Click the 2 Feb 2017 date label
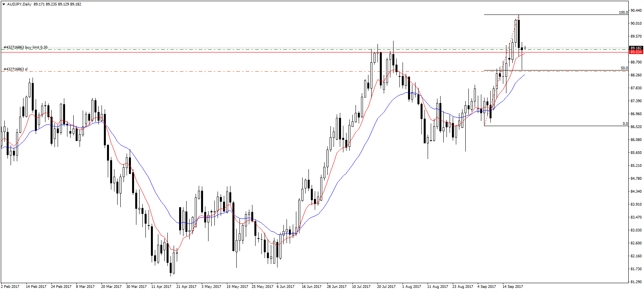The image size is (644, 291). click(x=10, y=287)
